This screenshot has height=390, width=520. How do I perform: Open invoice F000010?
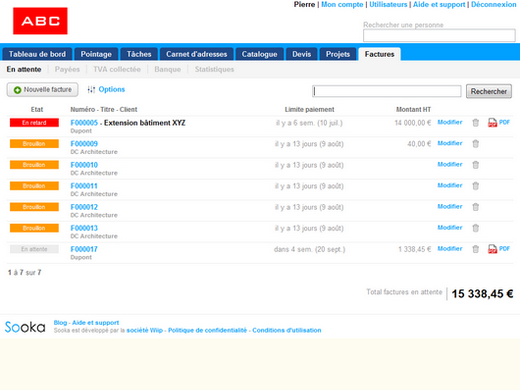point(84,165)
